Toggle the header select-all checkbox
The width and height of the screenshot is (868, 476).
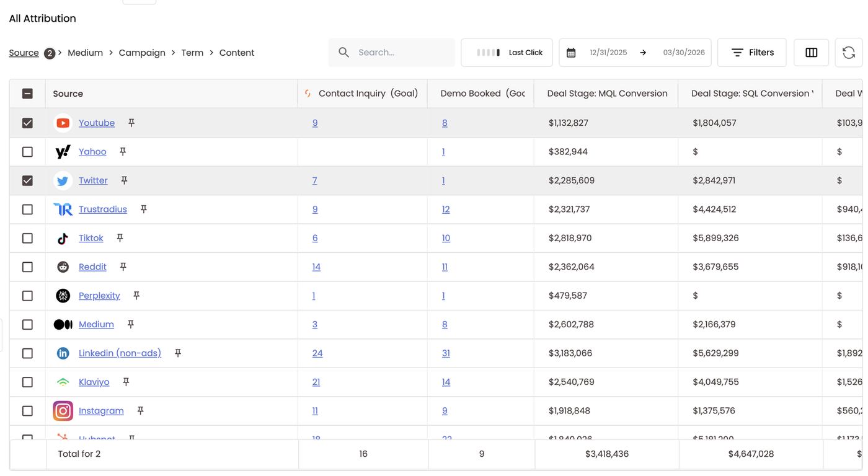27,94
